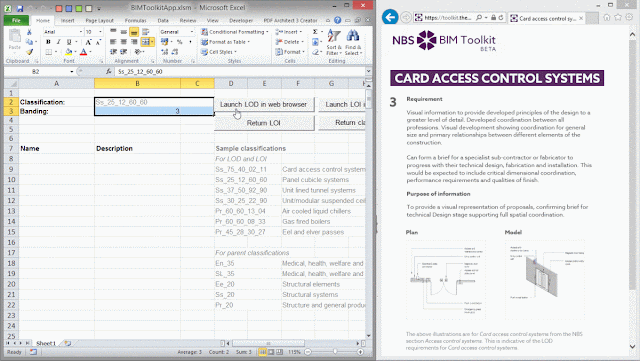The image size is (640, 361).
Task: Go back in the browser window
Action: click(390, 17)
